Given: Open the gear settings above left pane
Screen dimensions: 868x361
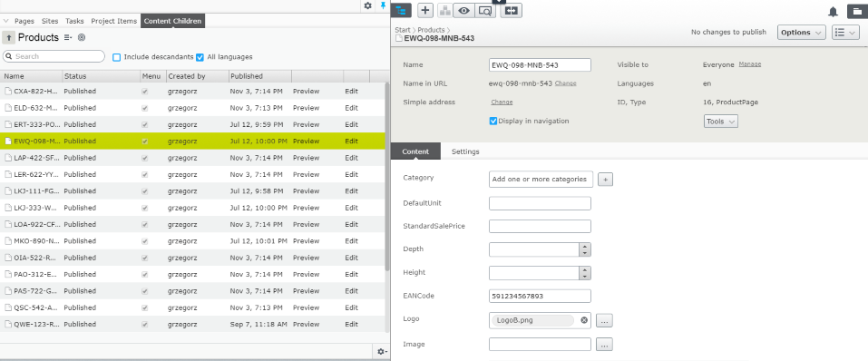Looking at the screenshot, I should [x=367, y=5].
